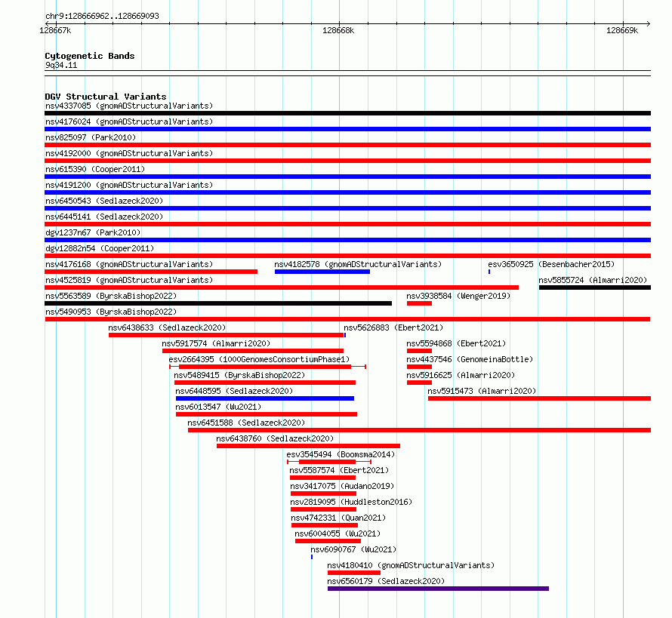Image resolution: width=672 pixels, height=618 pixels.
Task: Click nsv4742331 (Quan2021) label
Action: coord(338,518)
